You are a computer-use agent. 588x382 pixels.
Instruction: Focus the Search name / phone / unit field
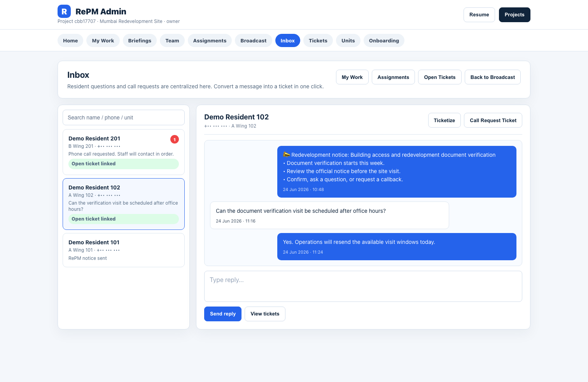124,117
